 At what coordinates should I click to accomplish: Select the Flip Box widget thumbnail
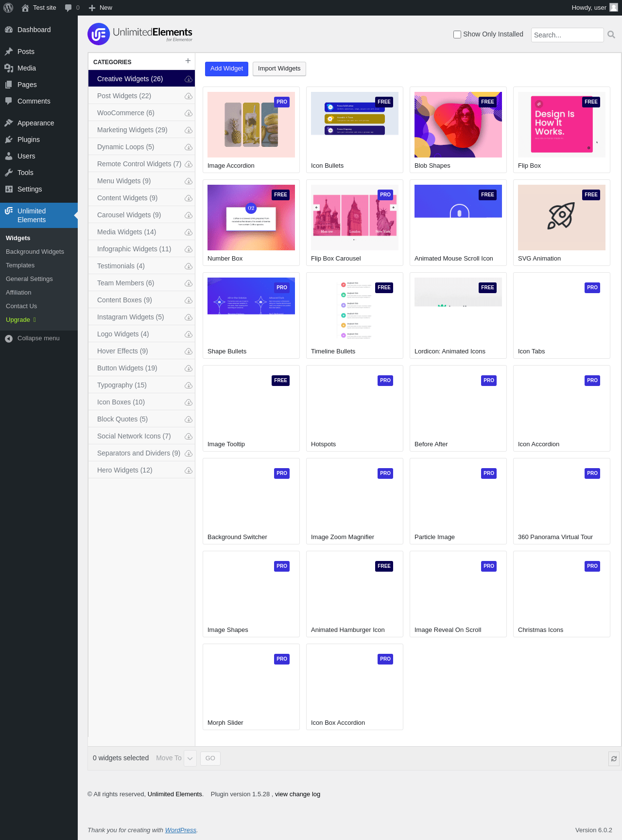[562, 124]
